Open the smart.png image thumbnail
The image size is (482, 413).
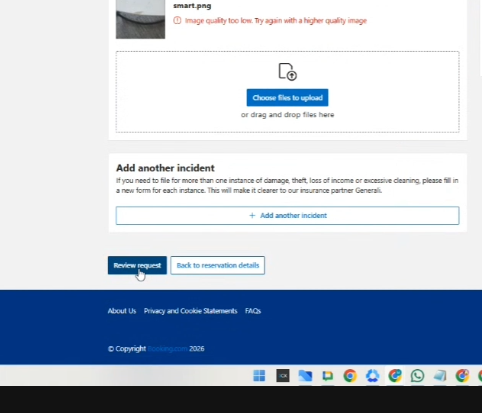click(x=140, y=19)
